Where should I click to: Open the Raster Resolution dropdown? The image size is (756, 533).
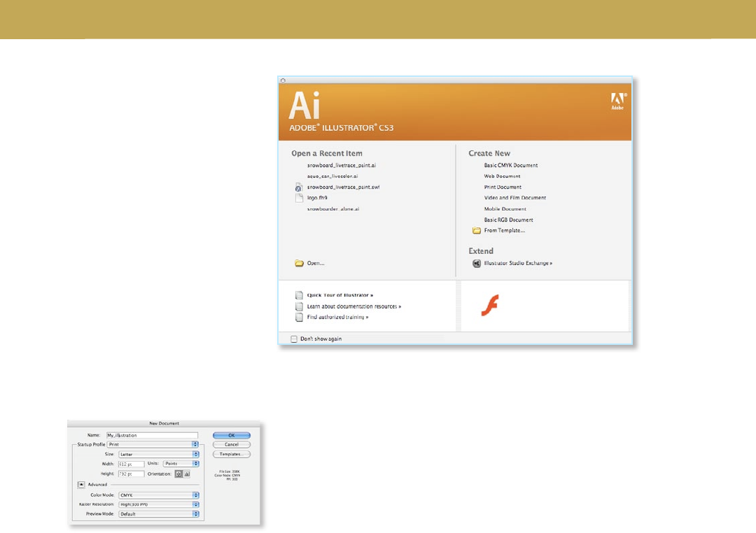[159, 504]
